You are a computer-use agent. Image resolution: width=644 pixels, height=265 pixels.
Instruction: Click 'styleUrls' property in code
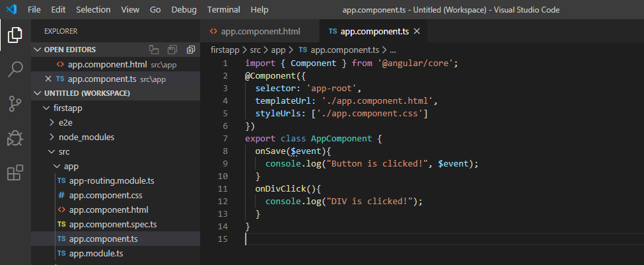point(278,114)
